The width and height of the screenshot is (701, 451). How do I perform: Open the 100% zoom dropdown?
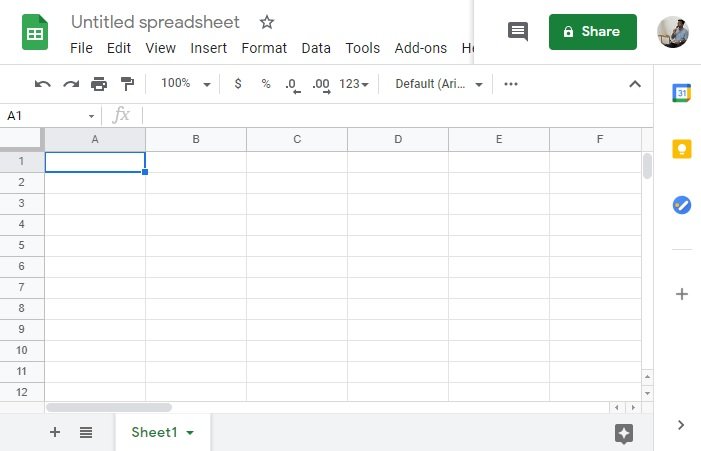(x=186, y=84)
